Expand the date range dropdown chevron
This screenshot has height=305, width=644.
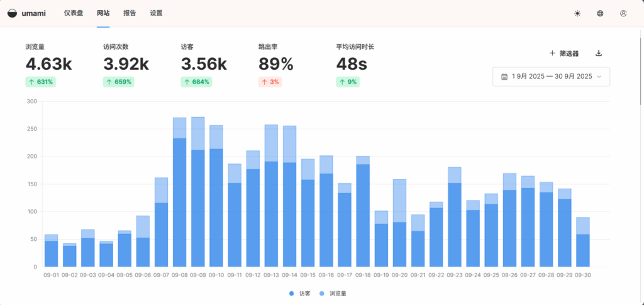point(599,77)
